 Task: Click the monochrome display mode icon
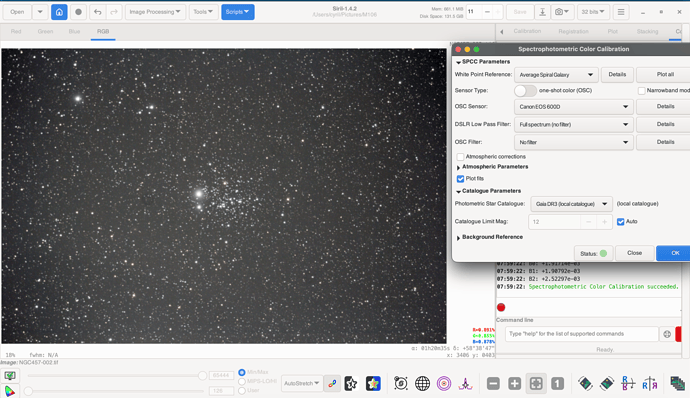(x=10, y=376)
